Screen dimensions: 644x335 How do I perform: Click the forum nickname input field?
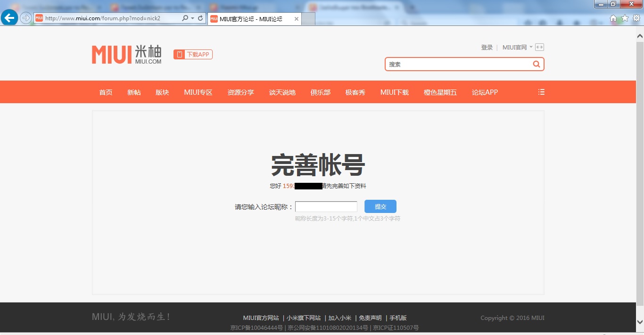pyautogui.click(x=326, y=206)
